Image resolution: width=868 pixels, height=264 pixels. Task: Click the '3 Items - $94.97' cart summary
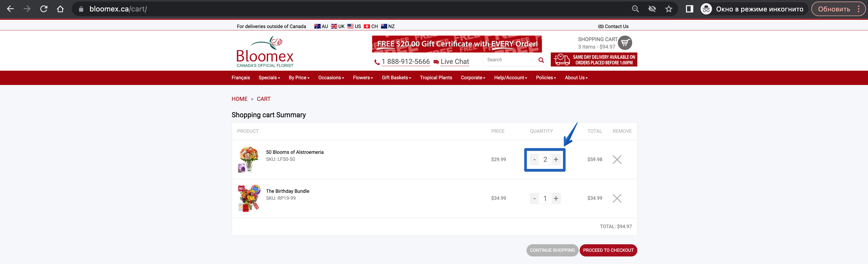597,47
